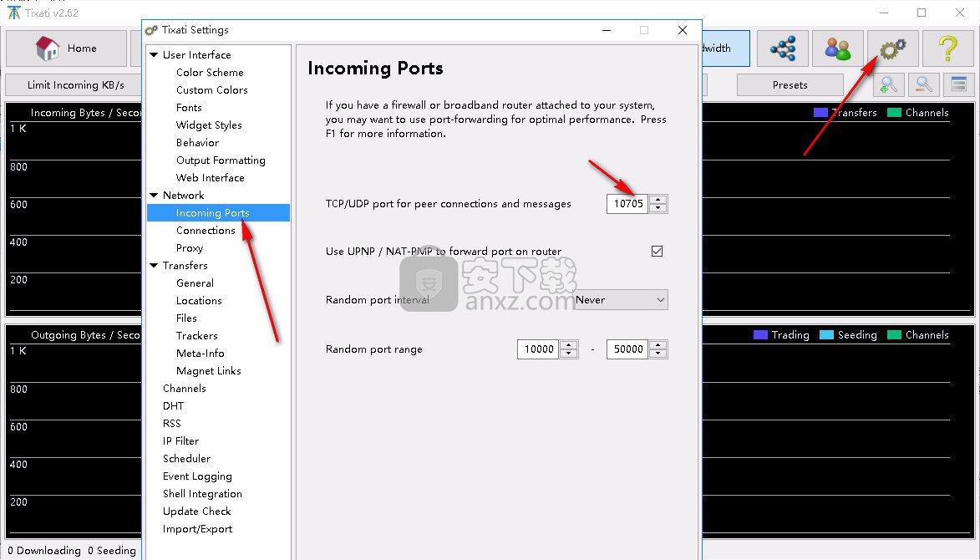The image size is (980, 560).
Task: Collapse the Network tree section
Action: point(154,196)
